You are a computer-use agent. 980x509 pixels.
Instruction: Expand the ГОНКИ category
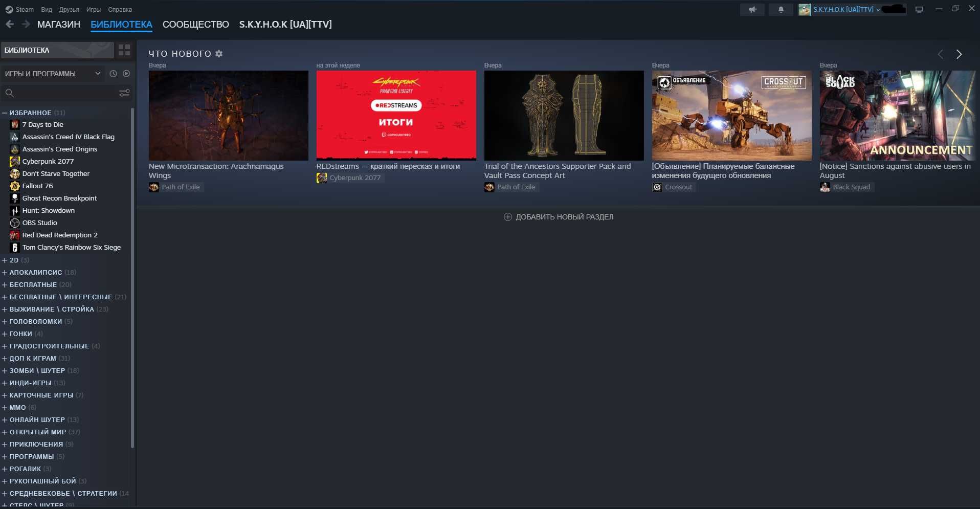tap(5, 334)
